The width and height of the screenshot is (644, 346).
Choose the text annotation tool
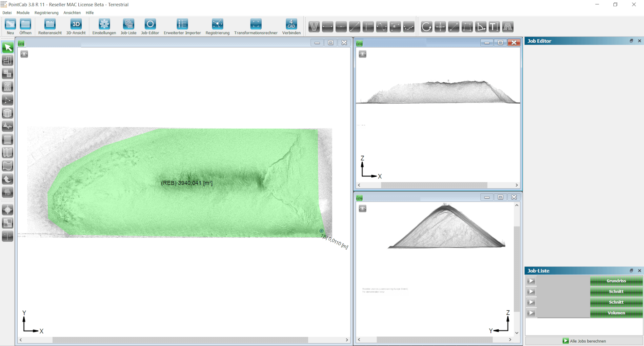pyautogui.click(x=494, y=27)
